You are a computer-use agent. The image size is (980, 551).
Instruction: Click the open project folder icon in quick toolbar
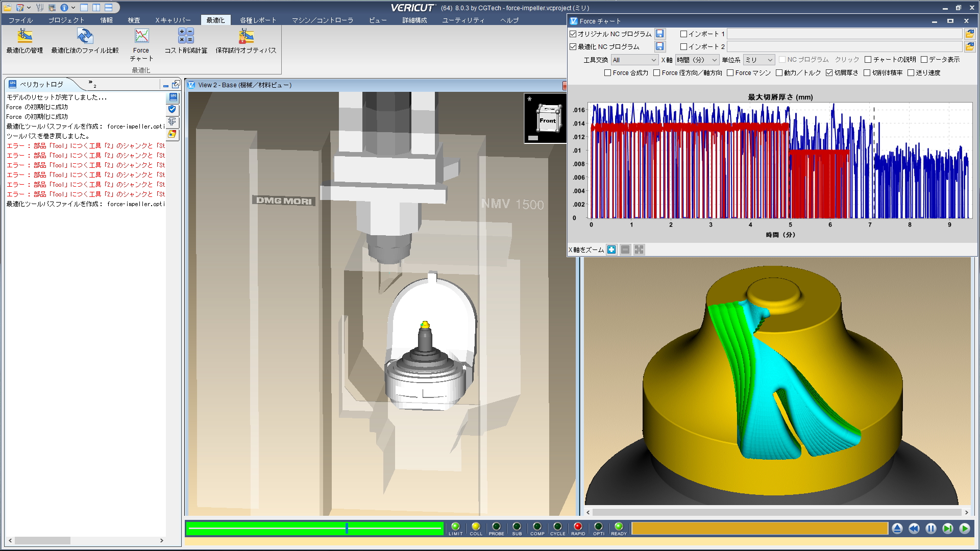8,8
